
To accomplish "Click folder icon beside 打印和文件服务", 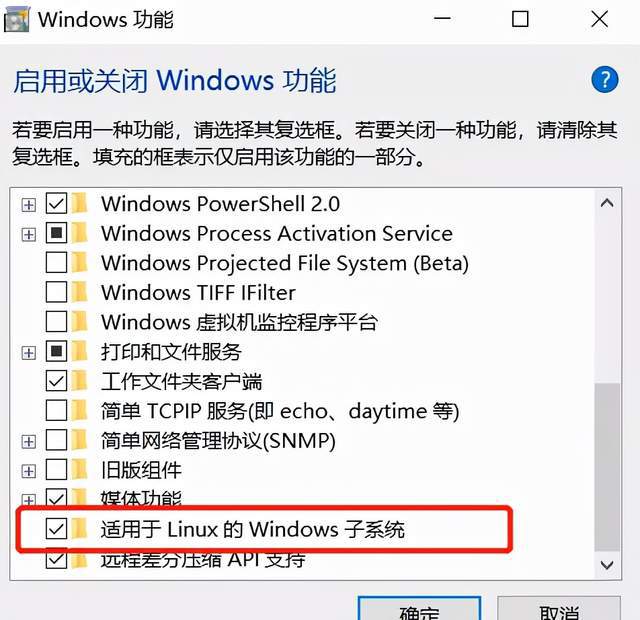I will pyautogui.click(x=79, y=351).
